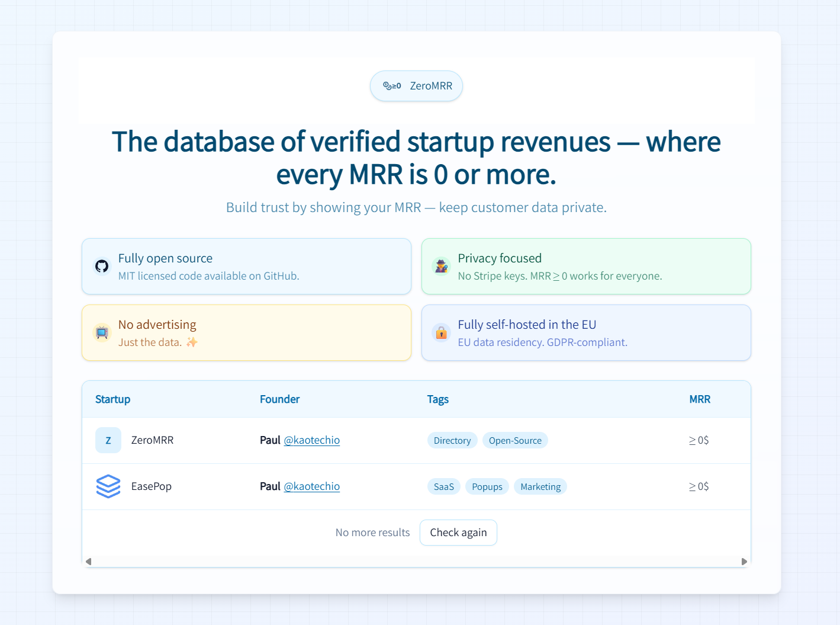This screenshot has width=840, height=625.
Task: Click the table's scroll right arrow
Action: [744, 562]
